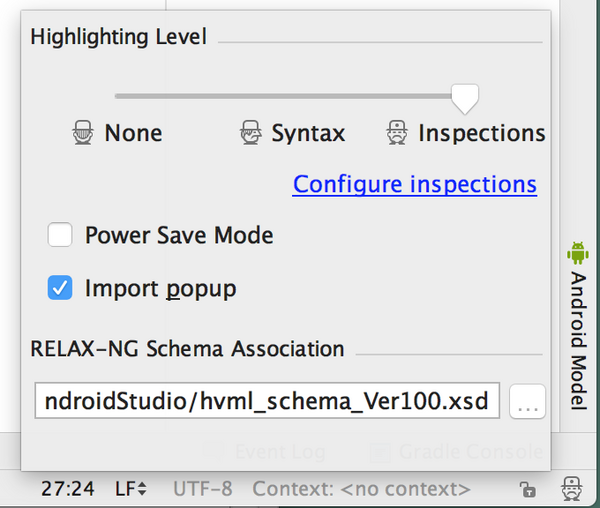The width and height of the screenshot is (600, 508).
Task: Click the Gradle Console icon
Action: [x=380, y=452]
